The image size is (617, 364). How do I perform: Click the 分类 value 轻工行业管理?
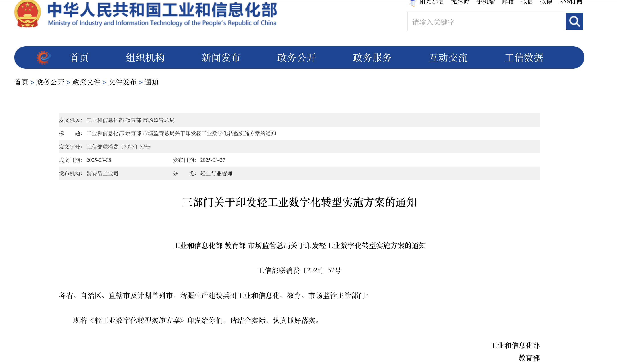[216, 173]
